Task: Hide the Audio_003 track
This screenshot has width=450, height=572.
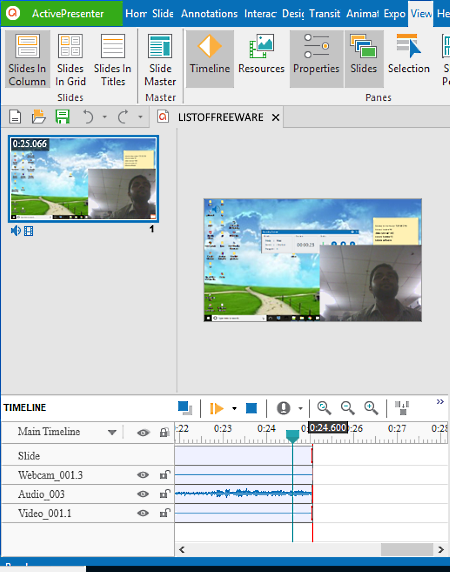Action: [143, 494]
